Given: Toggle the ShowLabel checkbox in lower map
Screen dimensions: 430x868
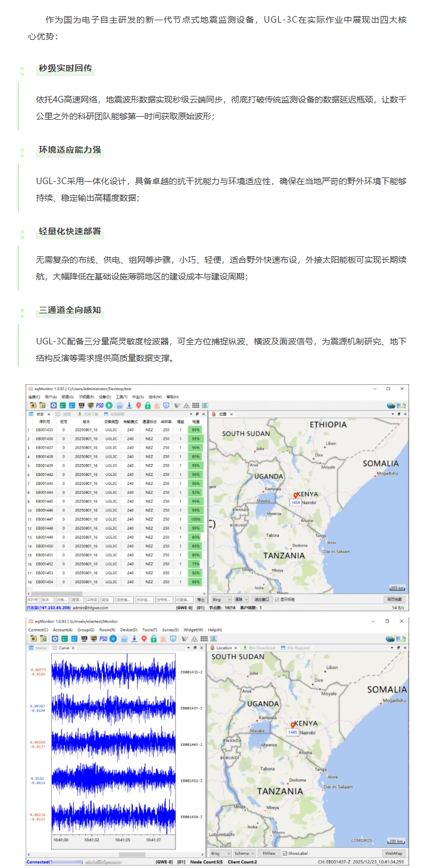Looking at the screenshot, I should click(285, 853).
